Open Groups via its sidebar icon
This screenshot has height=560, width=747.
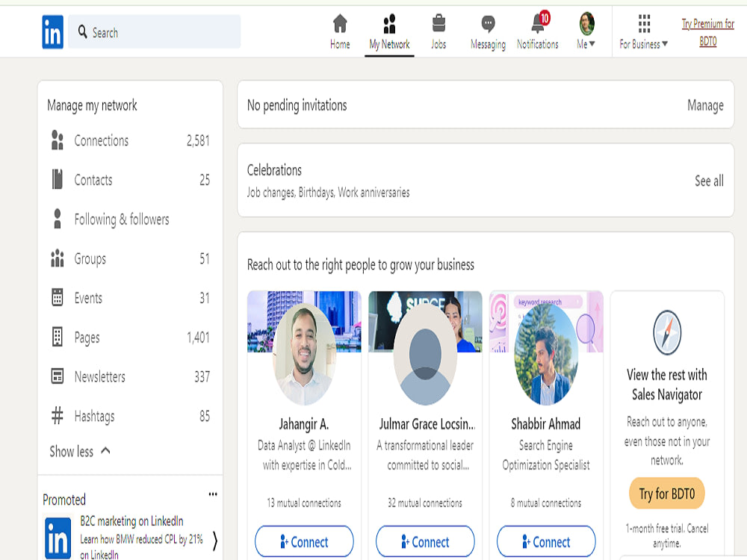coord(58,259)
